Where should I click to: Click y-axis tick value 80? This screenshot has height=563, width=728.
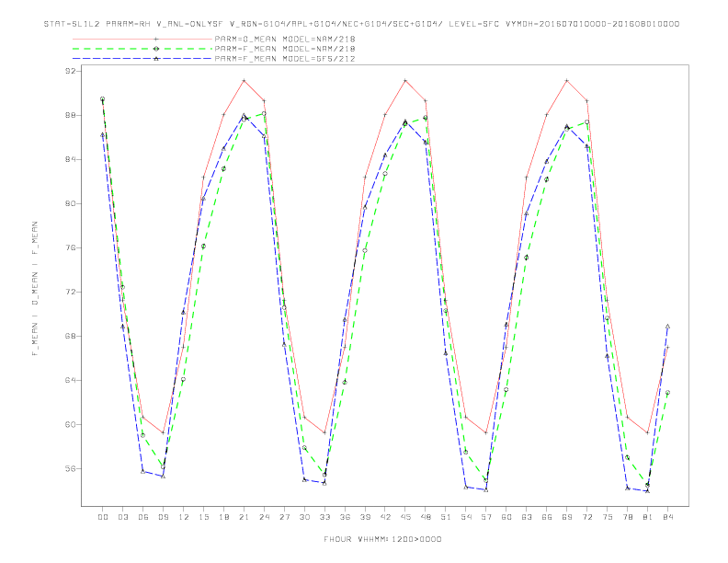(x=73, y=203)
